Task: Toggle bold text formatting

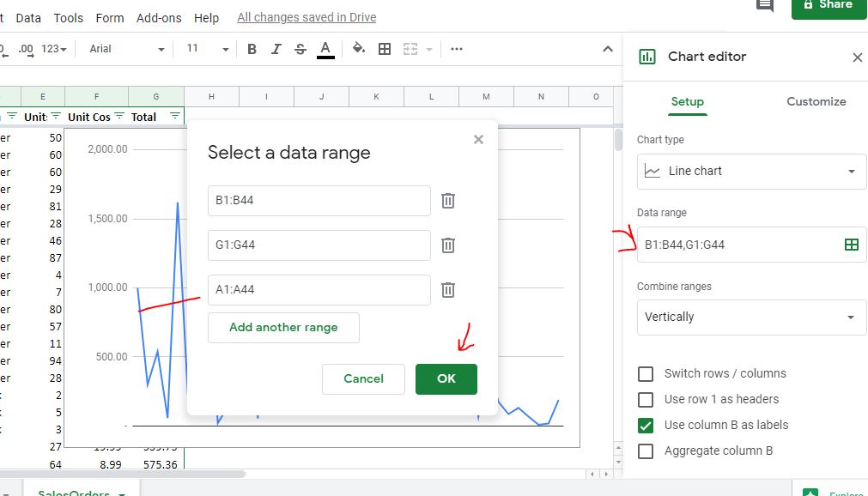Action: (x=251, y=49)
